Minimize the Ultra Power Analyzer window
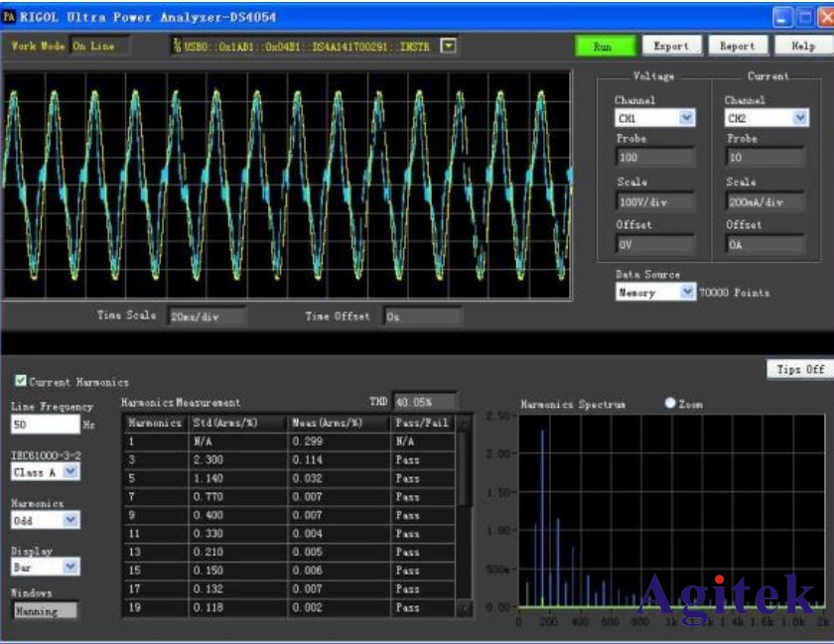 pos(782,17)
